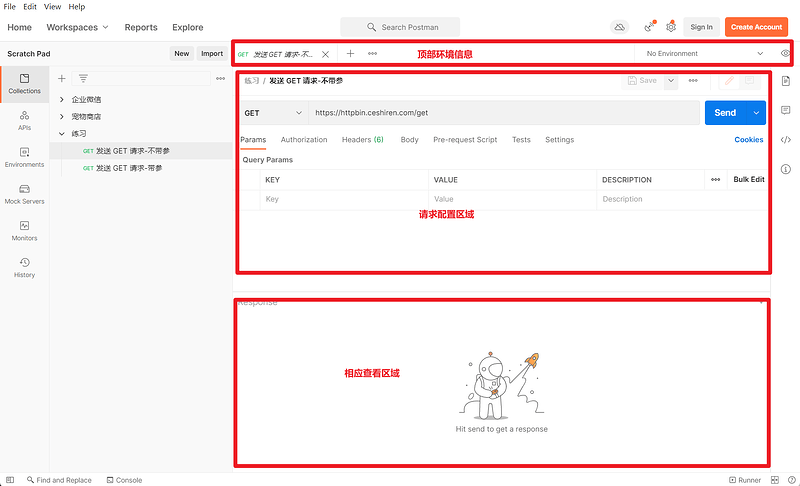Open the comments icon in the right sidebar
Image resolution: width=800 pixels, height=486 pixels.
tap(786, 110)
